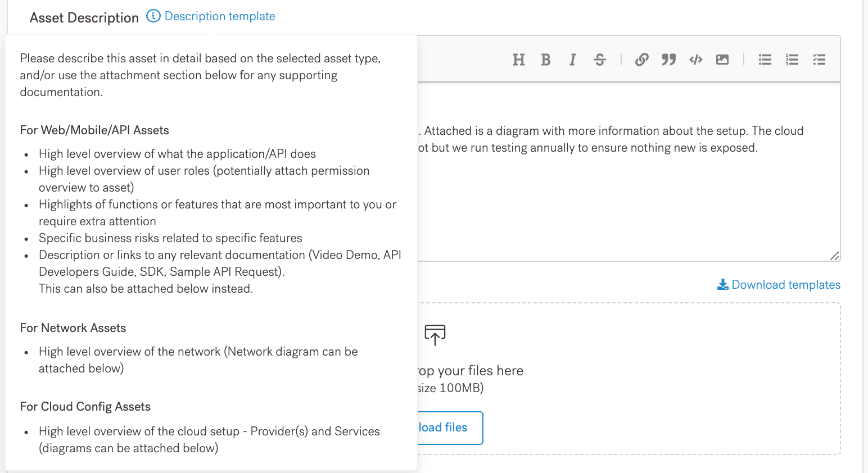Toggle italic text formatting

[572, 60]
